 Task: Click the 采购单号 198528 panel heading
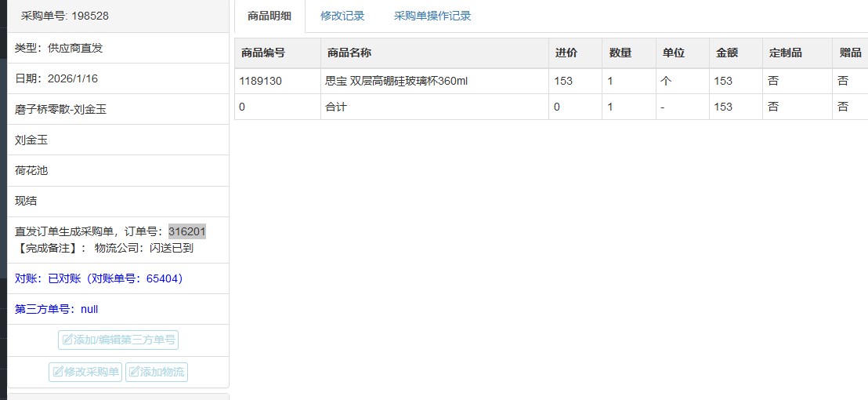64,16
